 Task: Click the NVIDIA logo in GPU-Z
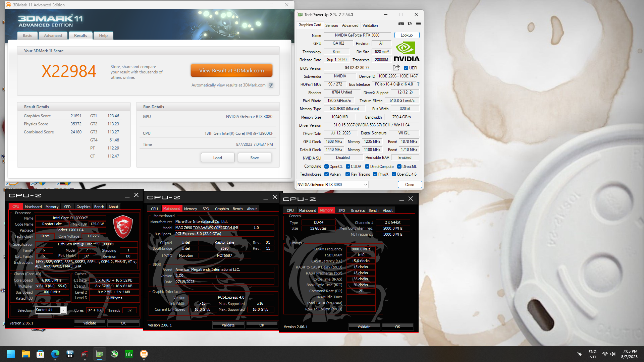click(x=407, y=52)
